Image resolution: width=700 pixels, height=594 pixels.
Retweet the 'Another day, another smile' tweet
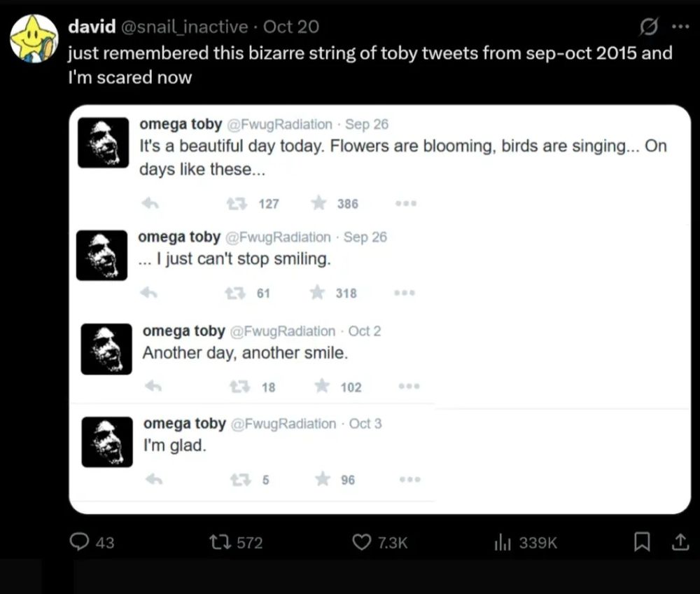pos(240,387)
